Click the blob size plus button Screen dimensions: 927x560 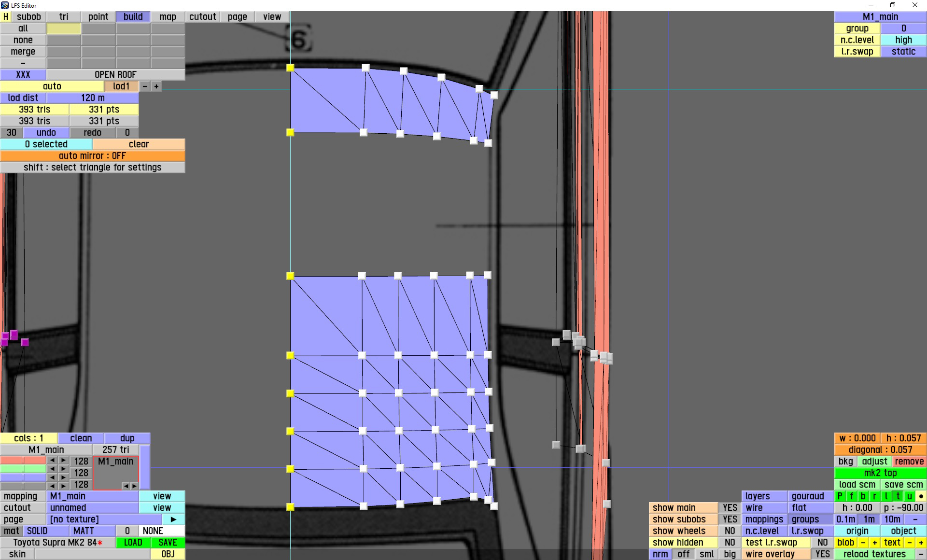(x=874, y=543)
